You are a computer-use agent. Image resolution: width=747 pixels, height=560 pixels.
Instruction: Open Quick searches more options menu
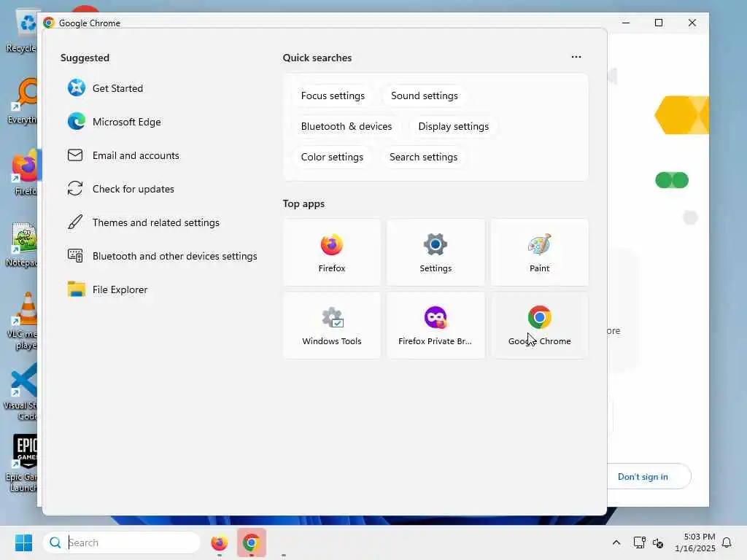pos(576,57)
